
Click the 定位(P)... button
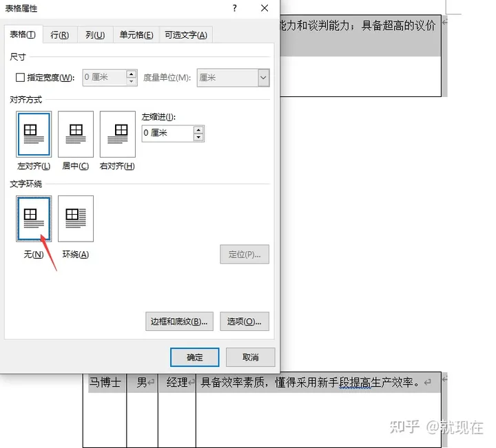point(245,255)
